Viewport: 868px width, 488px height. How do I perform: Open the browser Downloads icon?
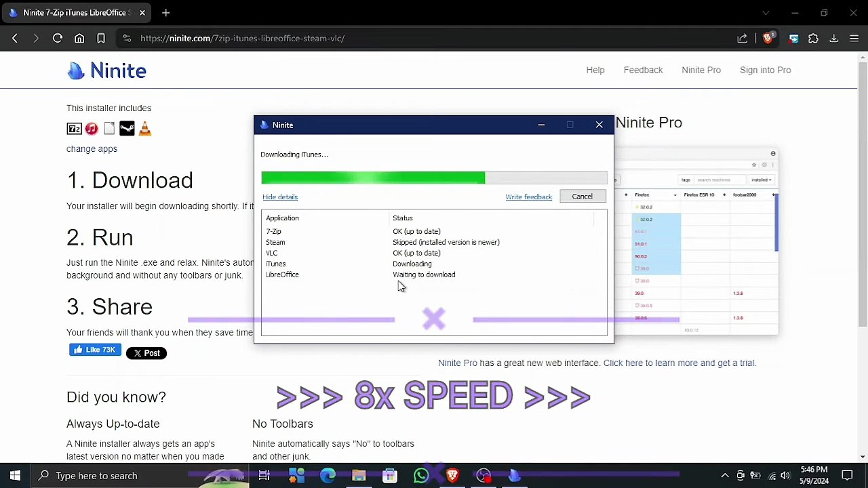tap(834, 39)
